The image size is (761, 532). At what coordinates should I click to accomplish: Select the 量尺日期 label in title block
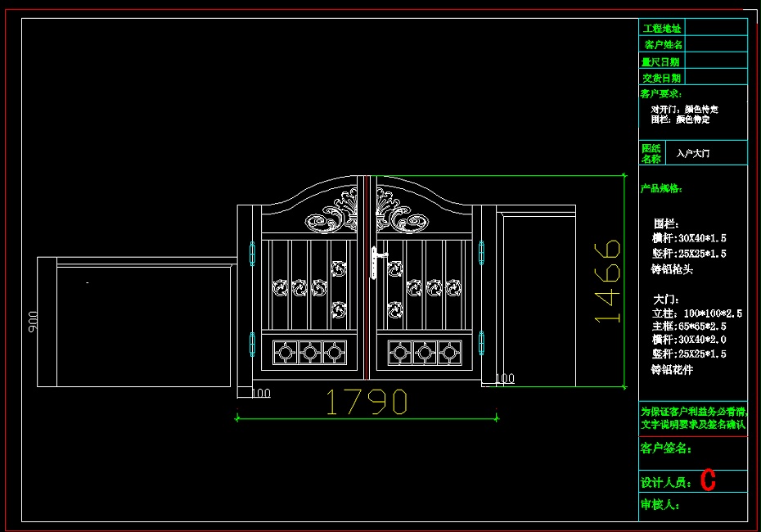point(660,61)
